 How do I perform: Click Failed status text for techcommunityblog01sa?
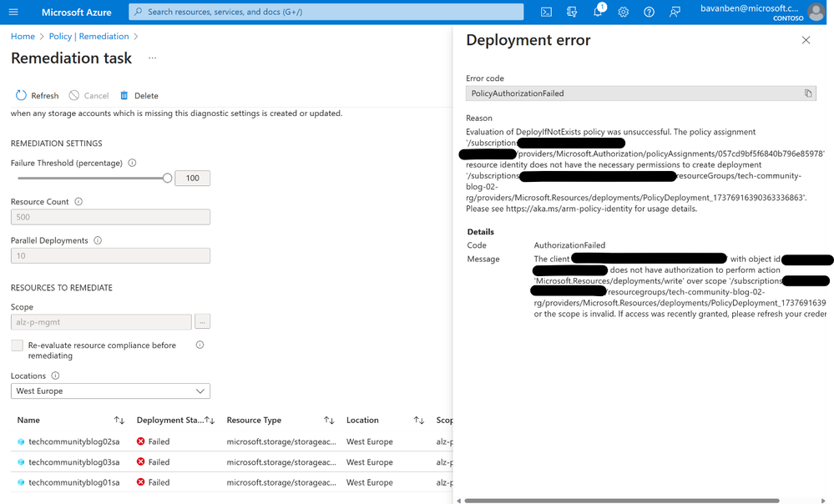(159, 482)
